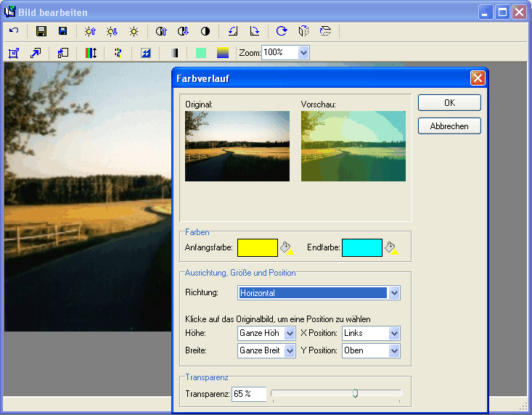Maximize the Bild bearbeiten window

click(502, 12)
